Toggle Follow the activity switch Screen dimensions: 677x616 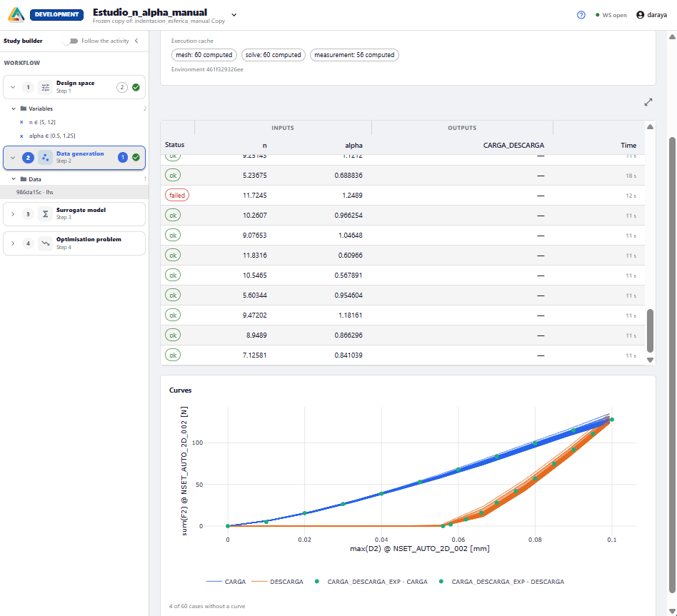[x=71, y=41]
